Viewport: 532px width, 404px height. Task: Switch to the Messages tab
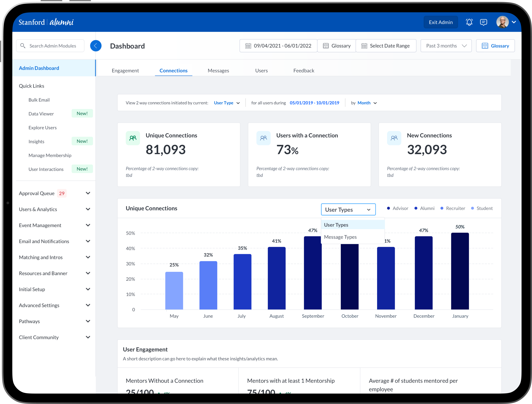click(218, 70)
